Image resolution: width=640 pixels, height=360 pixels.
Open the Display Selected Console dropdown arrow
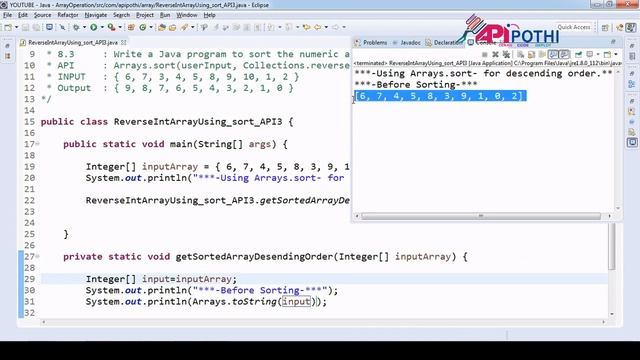pos(598,54)
